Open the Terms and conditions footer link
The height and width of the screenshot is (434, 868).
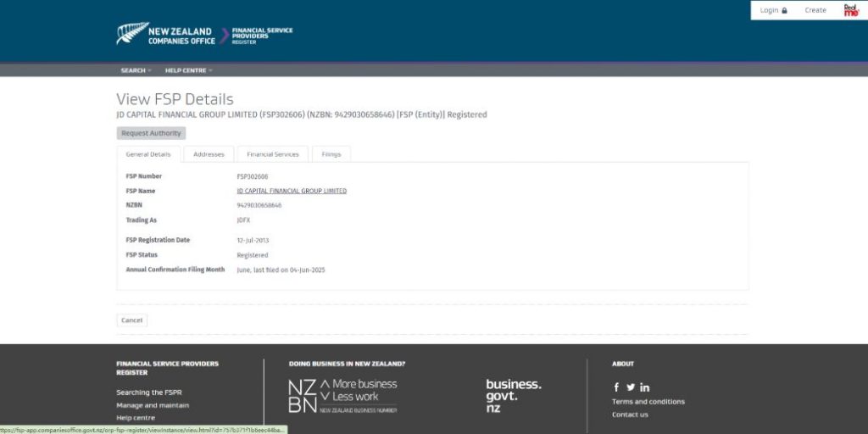[x=648, y=402]
